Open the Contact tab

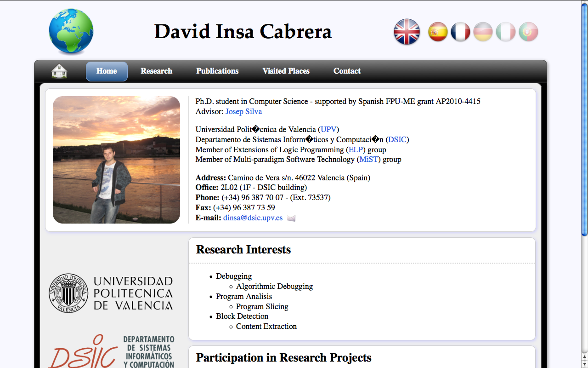[x=347, y=71]
